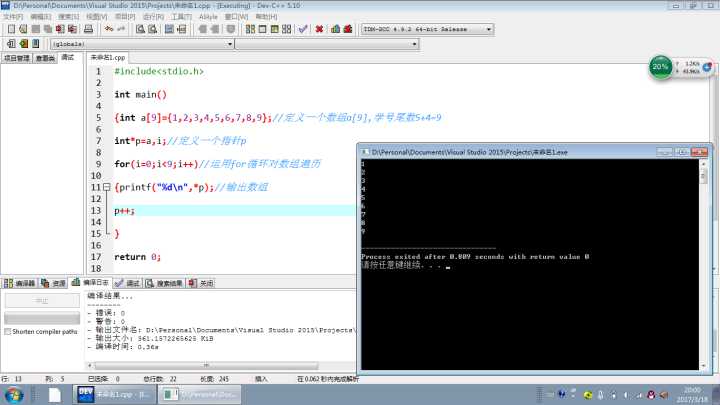
Task: Open the 运行[R] menu
Action: point(153,17)
